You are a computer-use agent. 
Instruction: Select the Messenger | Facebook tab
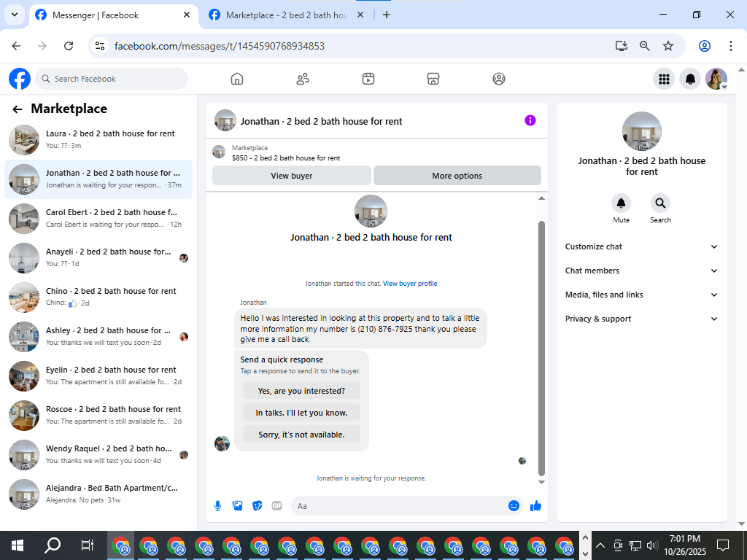(x=113, y=15)
